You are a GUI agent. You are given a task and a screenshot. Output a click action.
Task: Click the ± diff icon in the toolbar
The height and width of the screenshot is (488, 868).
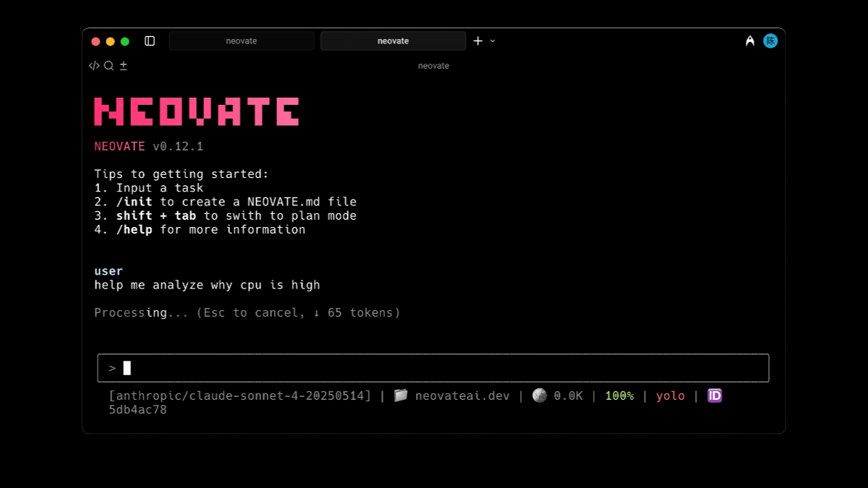[123, 65]
